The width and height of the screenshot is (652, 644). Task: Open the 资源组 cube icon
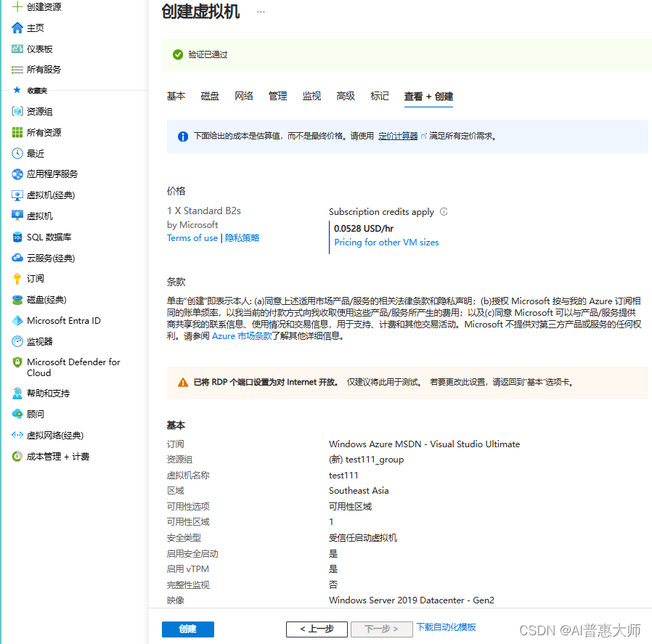click(x=17, y=111)
